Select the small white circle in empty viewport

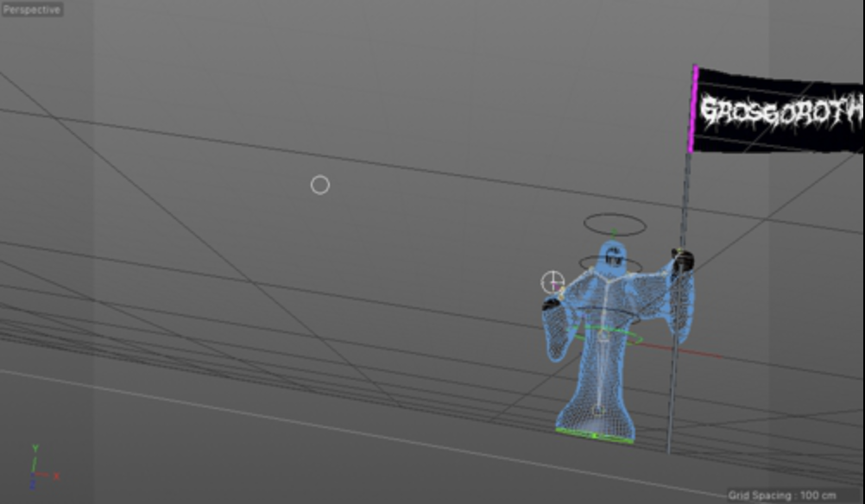click(x=320, y=185)
